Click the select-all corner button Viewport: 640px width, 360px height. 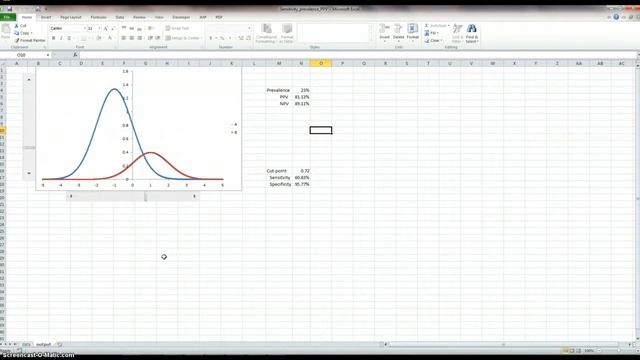pyautogui.click(x=3, y=63)
